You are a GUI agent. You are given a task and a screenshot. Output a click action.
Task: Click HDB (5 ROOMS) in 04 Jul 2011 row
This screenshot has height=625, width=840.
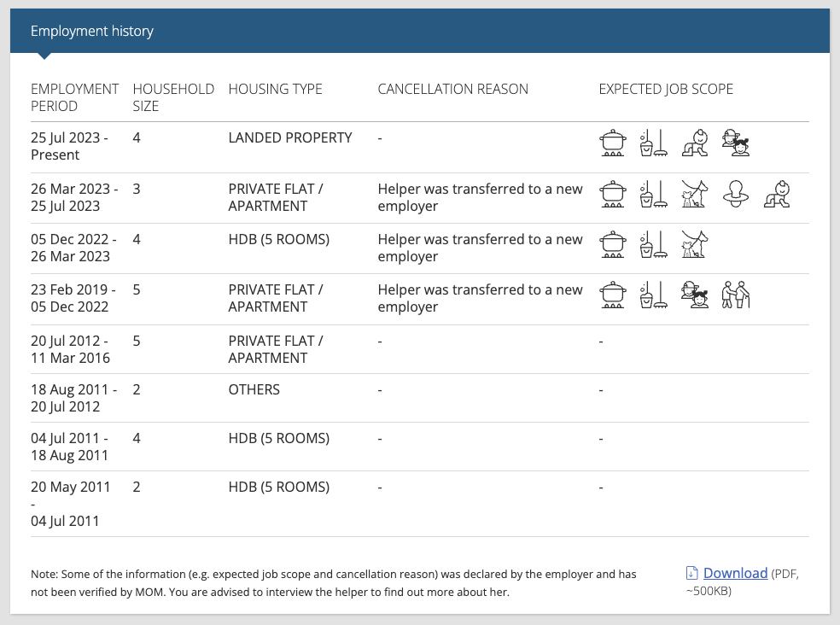(x=278, y=439)
